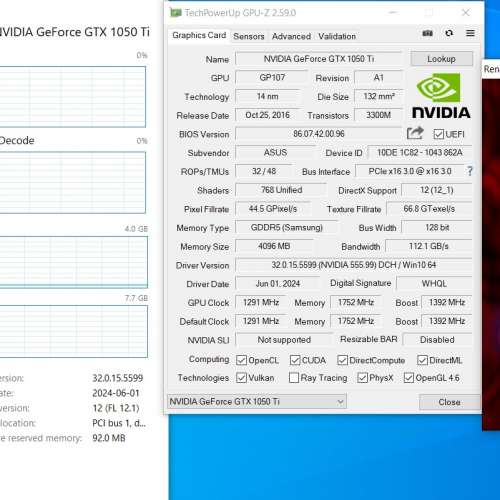The height and width of the screenshot is (500, 500).
Task: Click the 7.7 GB shared memory graph
Action: [74, 331]
